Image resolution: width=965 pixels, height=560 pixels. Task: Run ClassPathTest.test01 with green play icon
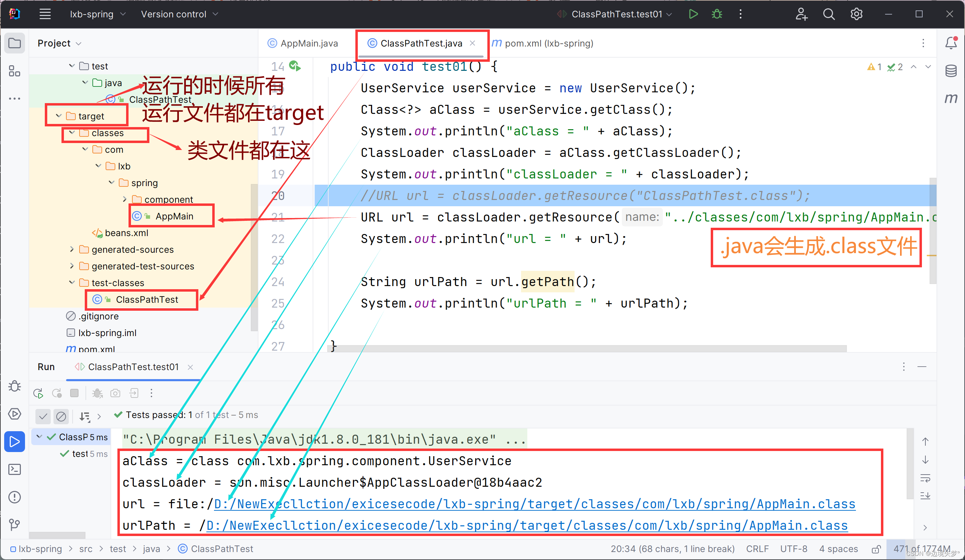[x=693, y=14]
